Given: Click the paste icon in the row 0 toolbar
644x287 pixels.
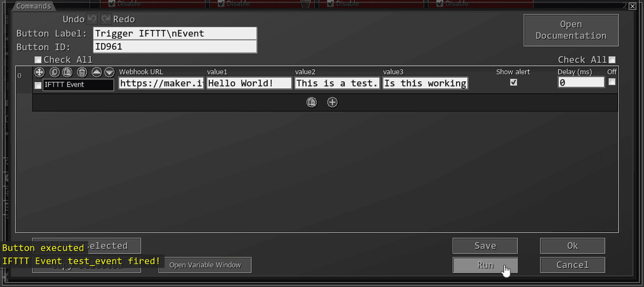Looking at the screenshot, I should [x=67, y=72].
